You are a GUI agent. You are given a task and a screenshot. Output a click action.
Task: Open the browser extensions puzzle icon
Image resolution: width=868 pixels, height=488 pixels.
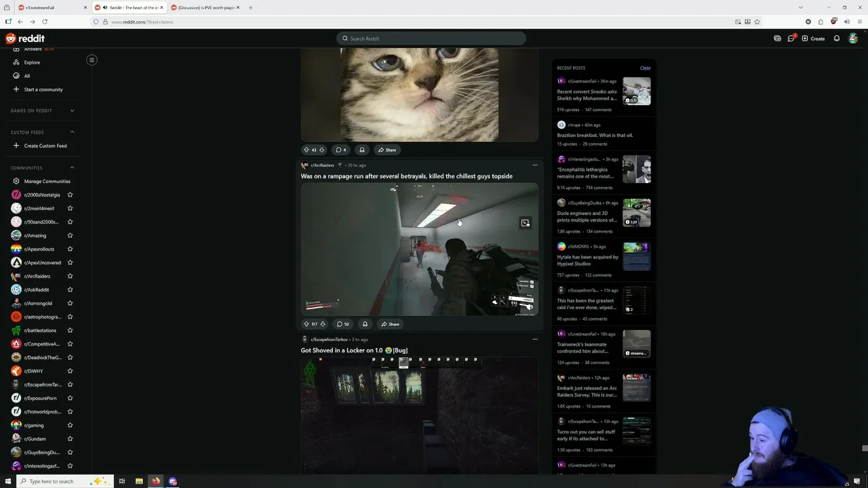point(821,22)
